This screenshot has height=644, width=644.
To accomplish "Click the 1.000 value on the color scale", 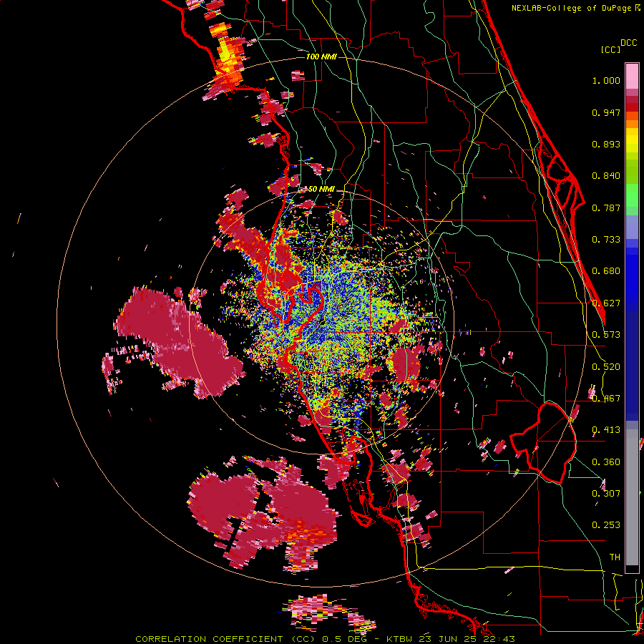I will [x=606, y=80].
